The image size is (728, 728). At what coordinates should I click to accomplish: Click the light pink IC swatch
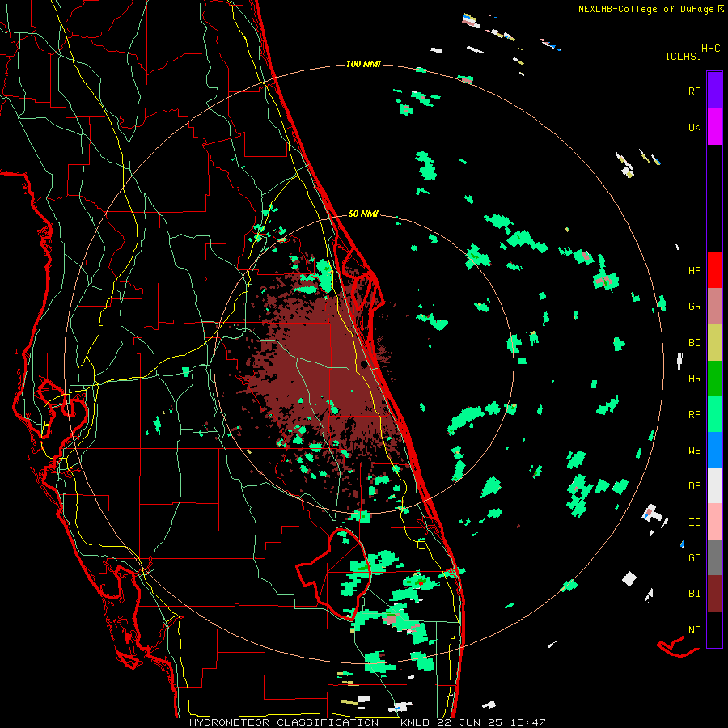714,522
